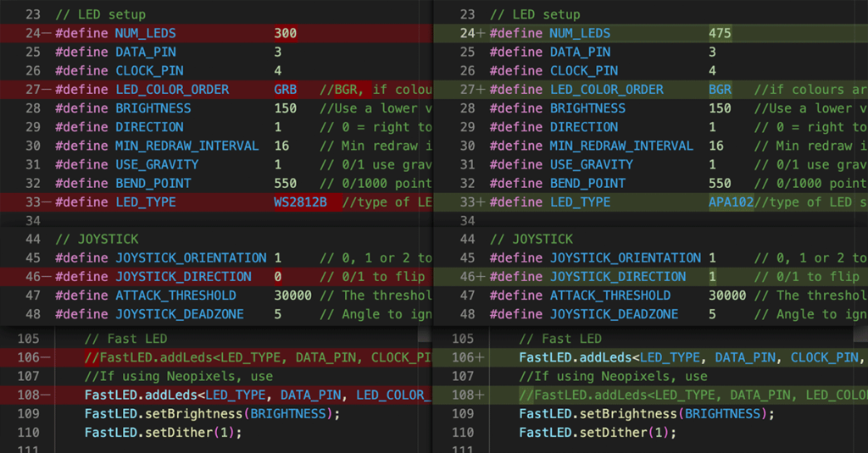Click the highlighted BGR value in right pane
This screenshot has width=868, height=453.
click(720, 90)
